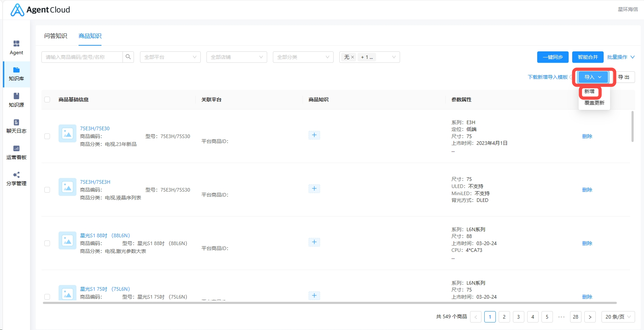Delete the 75E3H/75E3H product row
This screenshot has height=330, width=644.
click(x=587, y=190)
